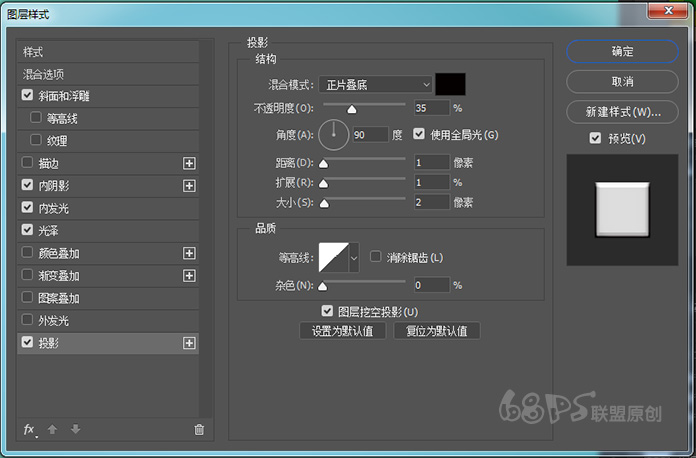
Task: Open the black shadow color swatch
Action: 451,84
